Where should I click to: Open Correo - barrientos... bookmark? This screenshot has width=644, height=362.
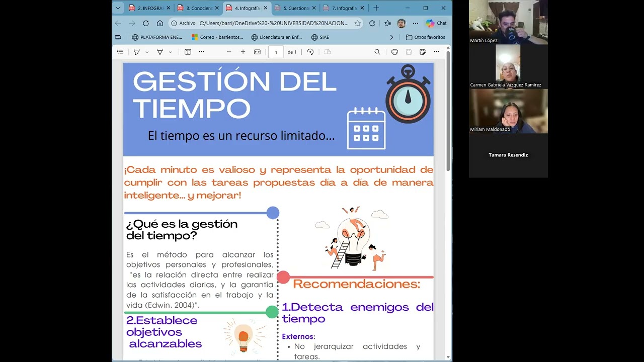[217, 37]
